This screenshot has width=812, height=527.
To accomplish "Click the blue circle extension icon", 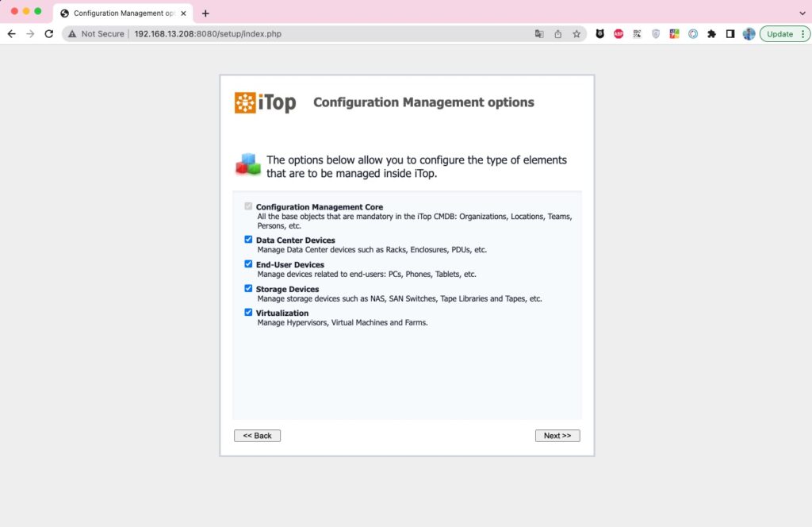I will point(693,34).
